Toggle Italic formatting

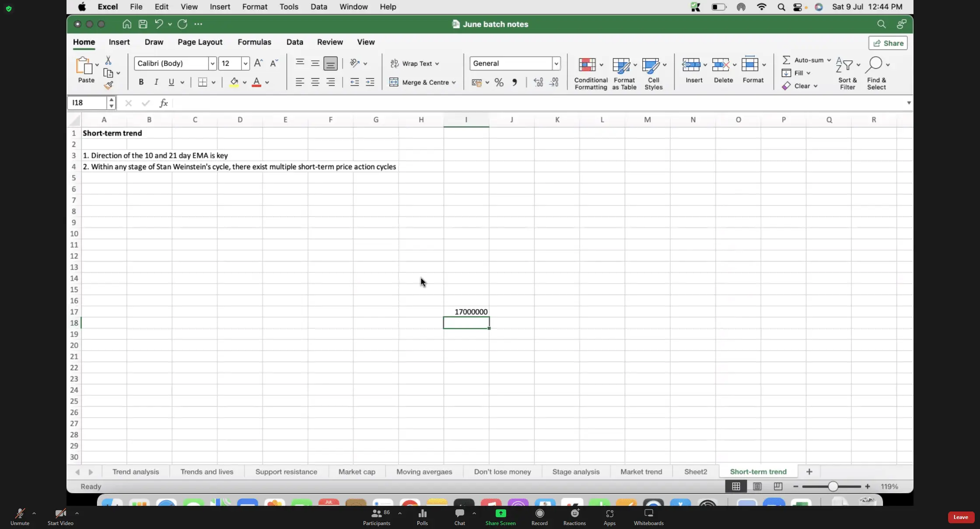(156, 82)
